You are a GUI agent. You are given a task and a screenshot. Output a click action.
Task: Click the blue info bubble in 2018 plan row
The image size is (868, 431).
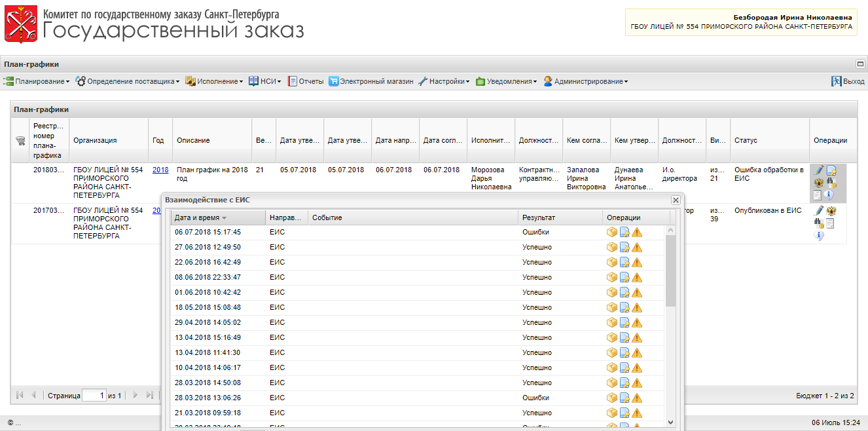829,195
